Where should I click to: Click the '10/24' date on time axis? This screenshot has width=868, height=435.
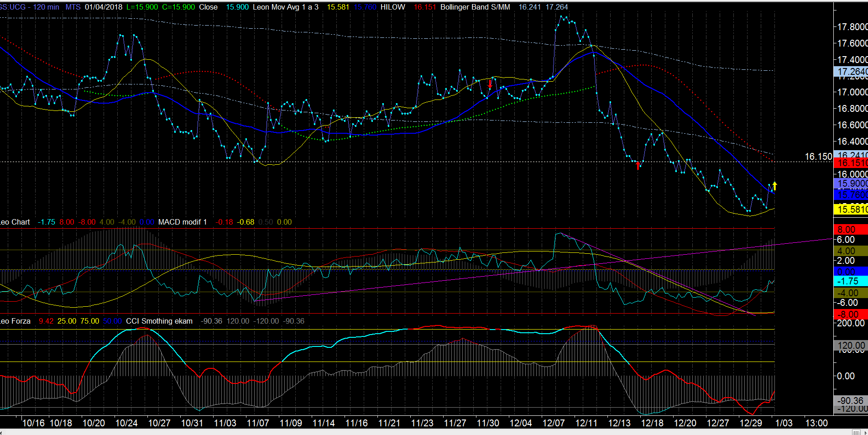coord(126,423)
